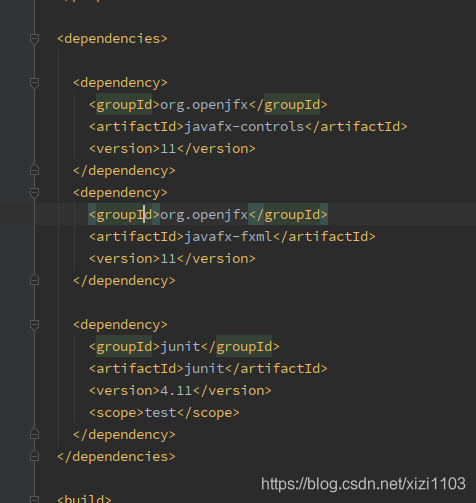Place cursor in "javafx-controls" artifactId value
Image resolution: width=476 pixels, height=503 pixels.
pyautogui.click(x=244, y=127)
